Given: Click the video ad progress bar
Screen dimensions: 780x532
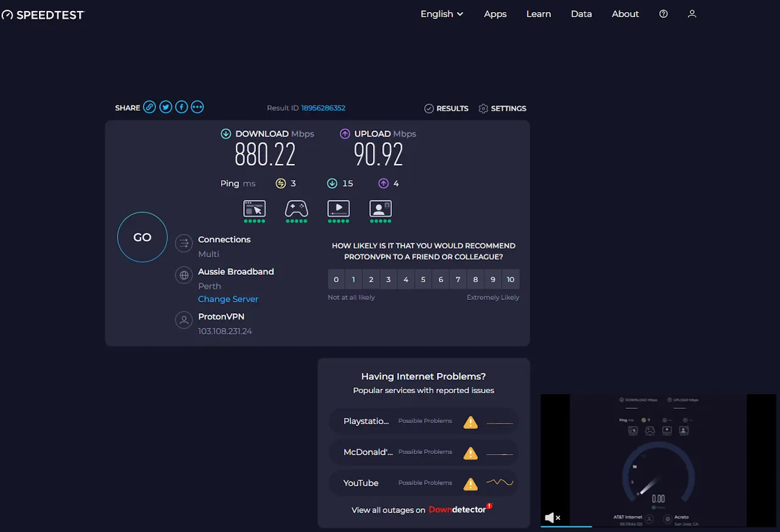Looking at the screenshot, I should [658, 525].
